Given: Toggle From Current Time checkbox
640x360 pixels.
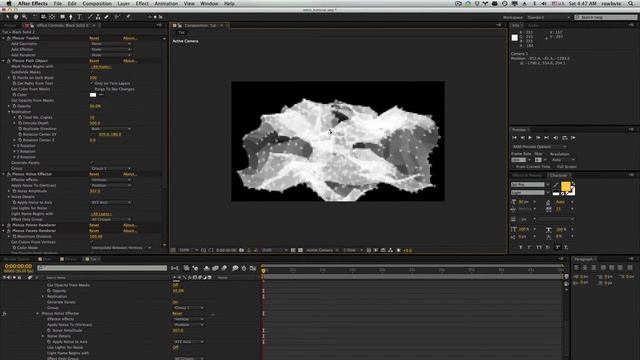Looking at the screenshot, I should pos(513,167).
